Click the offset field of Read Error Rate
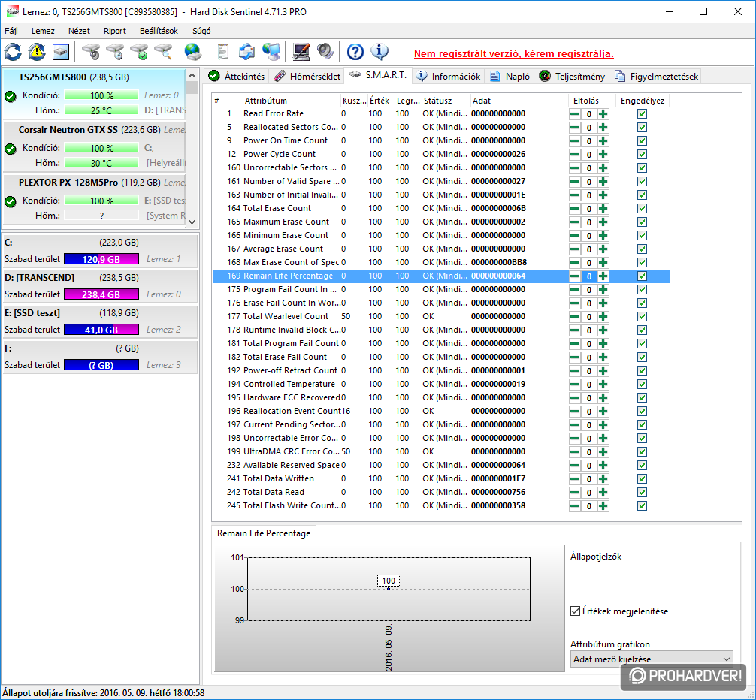The image size is (756, 700). point(588,114)
